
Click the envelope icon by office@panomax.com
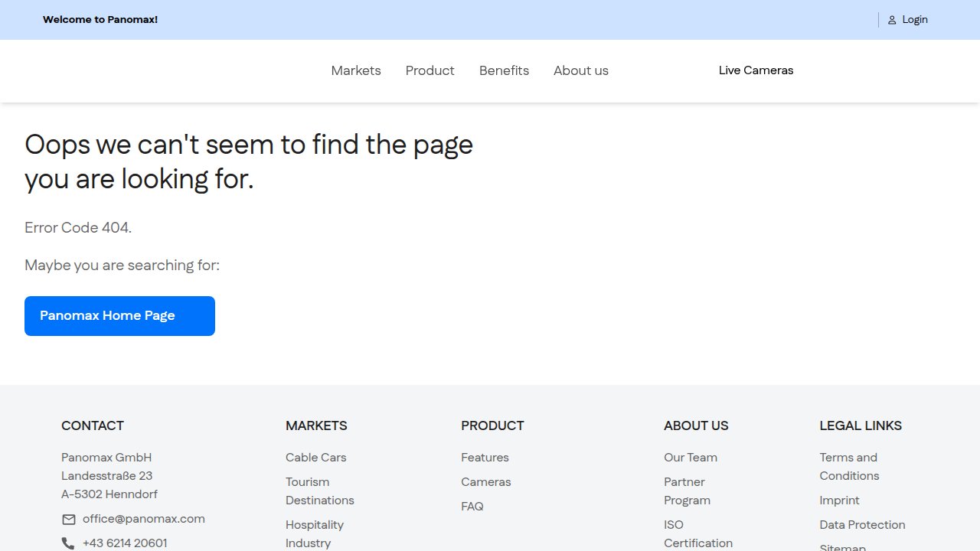tap(69, 520)
